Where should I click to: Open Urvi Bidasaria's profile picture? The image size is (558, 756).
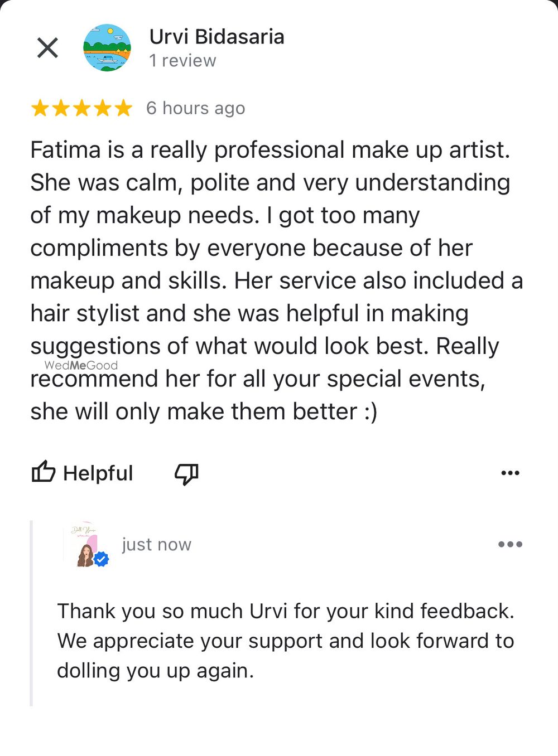[107, 48]
